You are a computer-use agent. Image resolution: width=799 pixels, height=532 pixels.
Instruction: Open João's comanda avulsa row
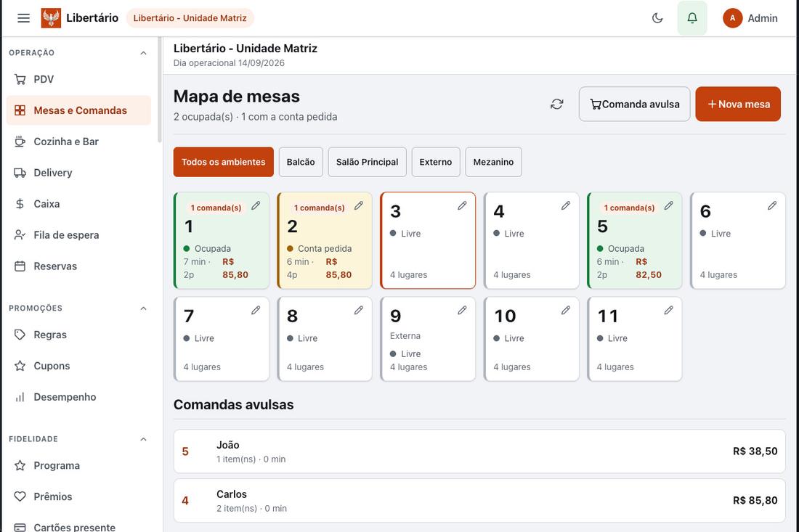coord(479,451)
